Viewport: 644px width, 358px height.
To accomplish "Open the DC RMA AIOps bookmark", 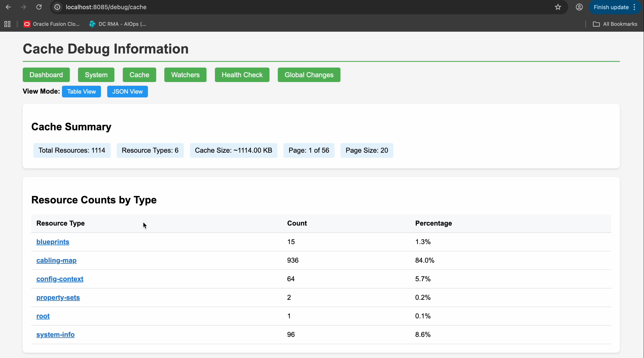I will coord(118,24).
